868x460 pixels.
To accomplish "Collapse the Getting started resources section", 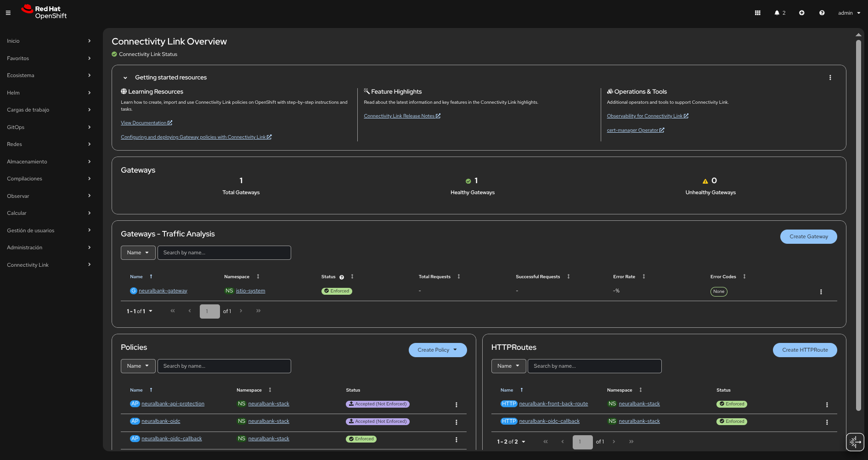I will [125, 78].
